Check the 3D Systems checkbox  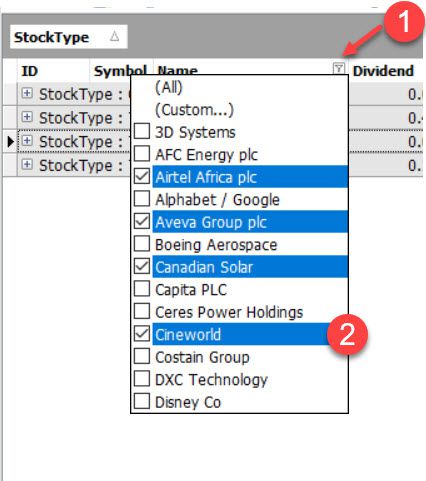(142, 131)
